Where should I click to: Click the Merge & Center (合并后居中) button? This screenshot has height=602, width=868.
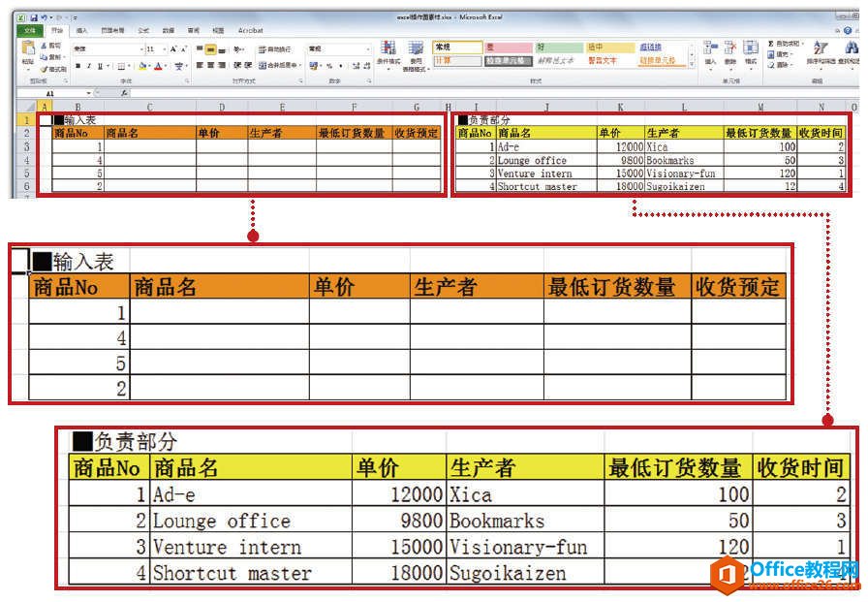pos(277,65)
